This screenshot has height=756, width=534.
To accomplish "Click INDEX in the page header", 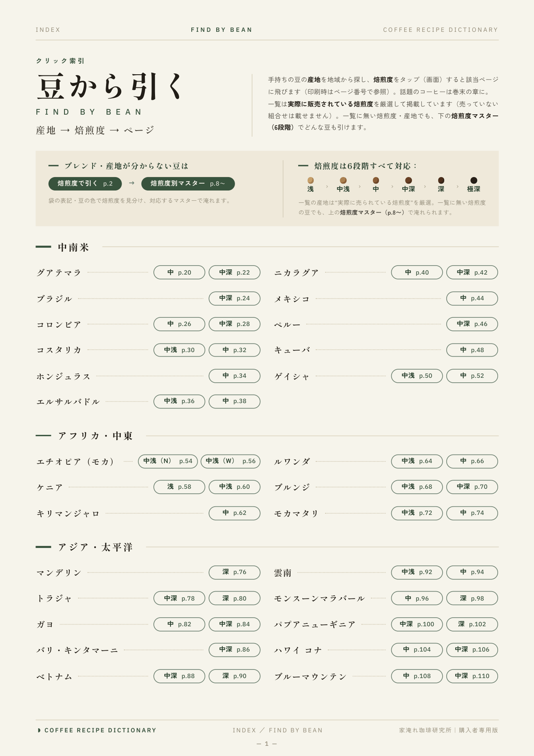I will click(x=48, y=30).
